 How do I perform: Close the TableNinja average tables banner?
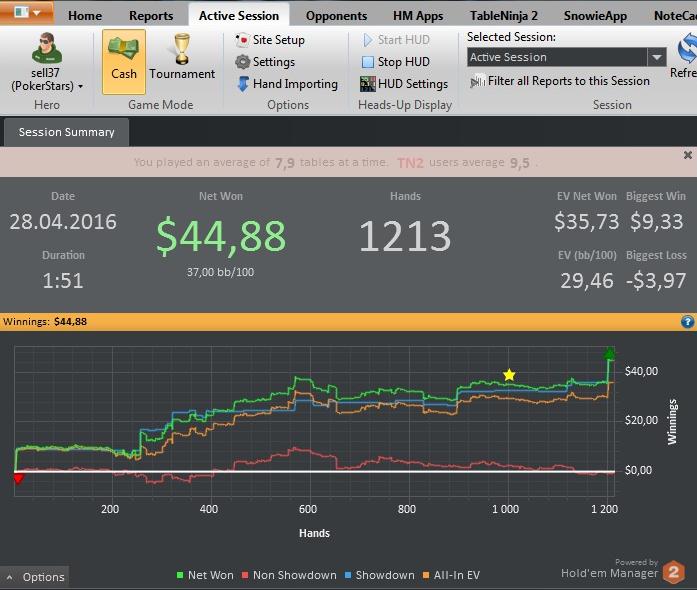point(688,155)
